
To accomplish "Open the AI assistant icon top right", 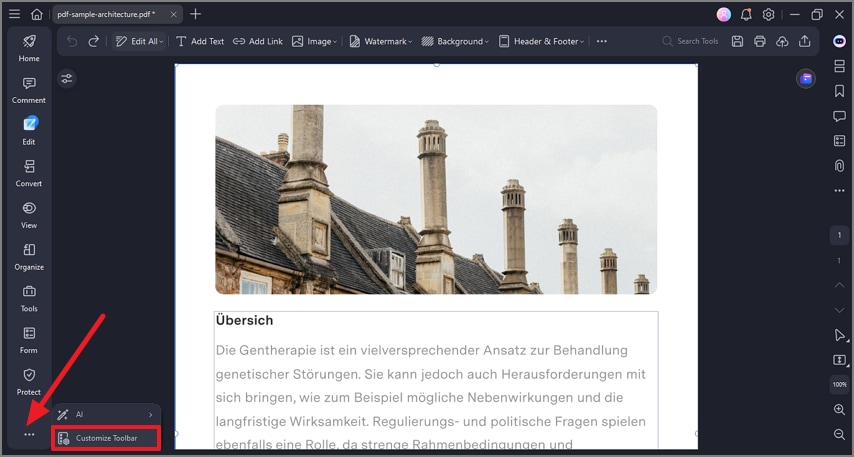I will pos(839,41).
